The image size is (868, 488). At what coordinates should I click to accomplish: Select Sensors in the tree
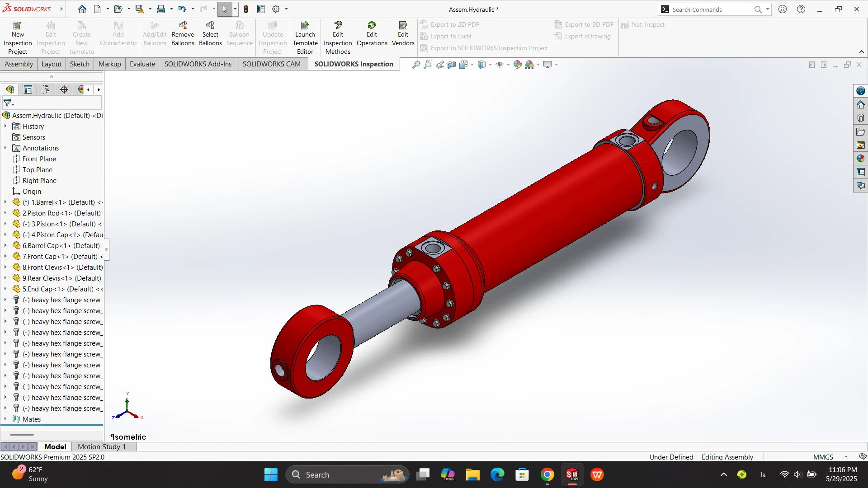click(34, 137)
